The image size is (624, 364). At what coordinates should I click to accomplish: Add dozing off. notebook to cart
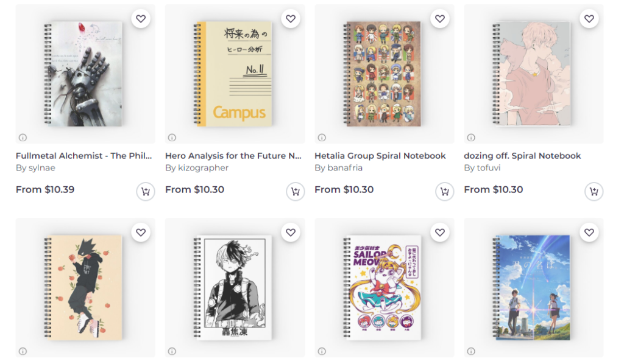(594, 192)
